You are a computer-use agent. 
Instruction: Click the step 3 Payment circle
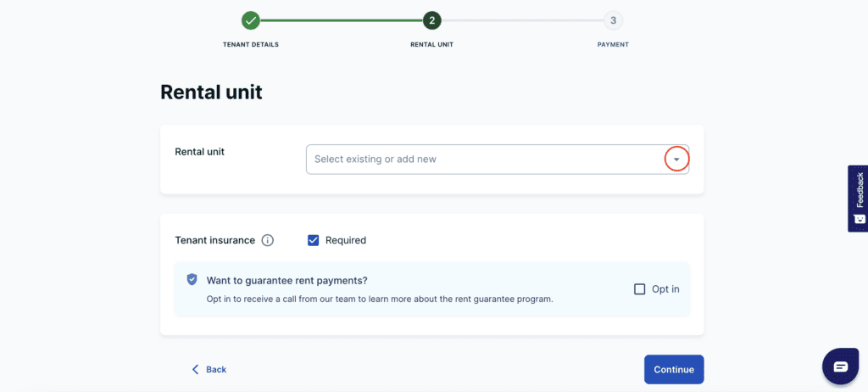tap(613, 20)
